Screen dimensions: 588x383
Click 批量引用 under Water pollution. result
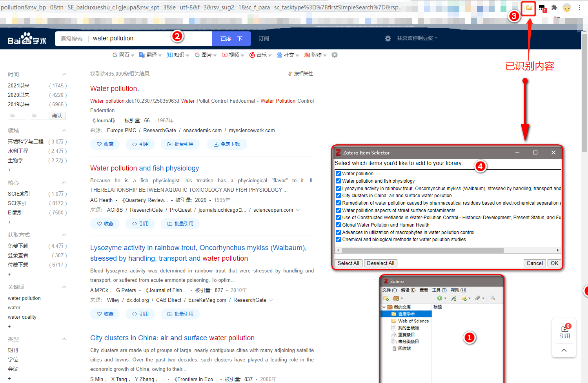(x=180, y=144)
